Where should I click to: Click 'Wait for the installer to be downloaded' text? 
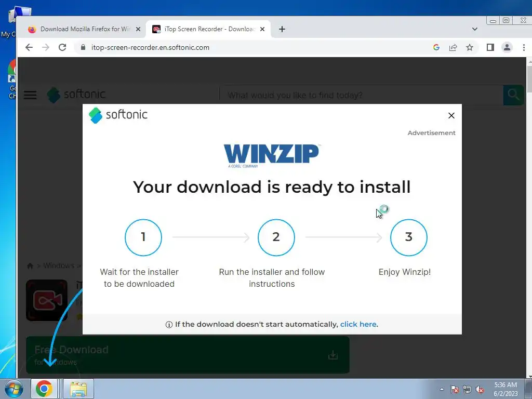[x=139, y=278]
